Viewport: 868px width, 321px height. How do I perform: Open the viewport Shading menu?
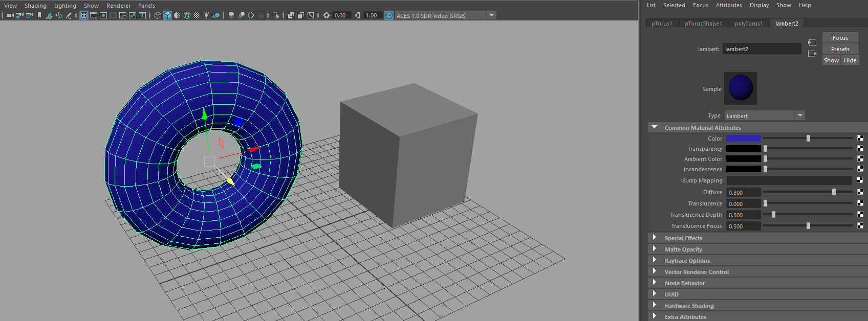pyautogui.click(x=35, y=6)
